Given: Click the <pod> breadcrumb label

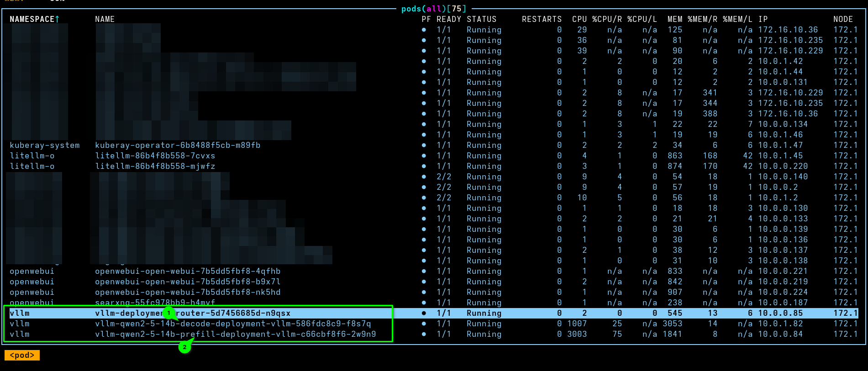Looking at the screenshot, I should (22, 355).
